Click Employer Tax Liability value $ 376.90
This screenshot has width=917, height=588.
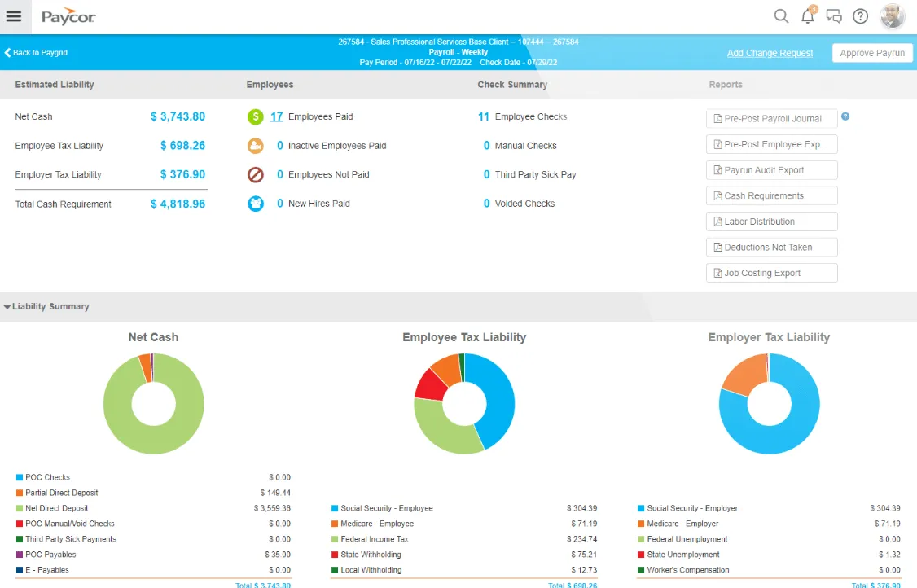pyautogui.click(x=182, y=174)
